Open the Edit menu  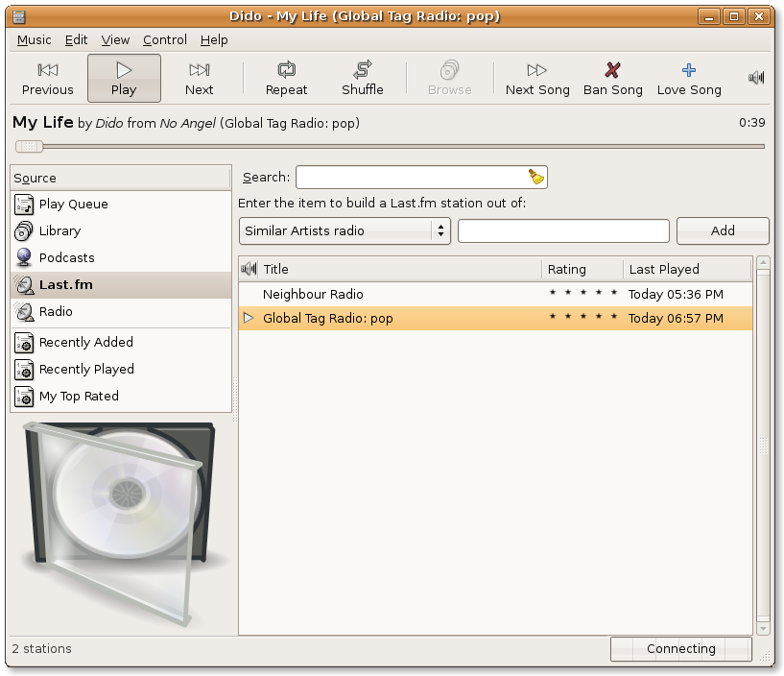click(x=76, y=40)
